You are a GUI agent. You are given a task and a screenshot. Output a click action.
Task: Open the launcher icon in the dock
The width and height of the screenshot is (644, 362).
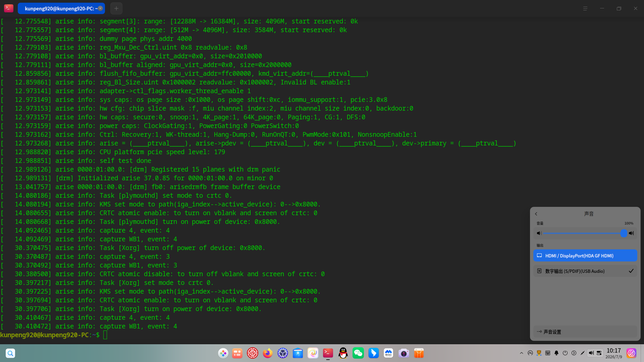pyautogui.click(x=223, y=353)
